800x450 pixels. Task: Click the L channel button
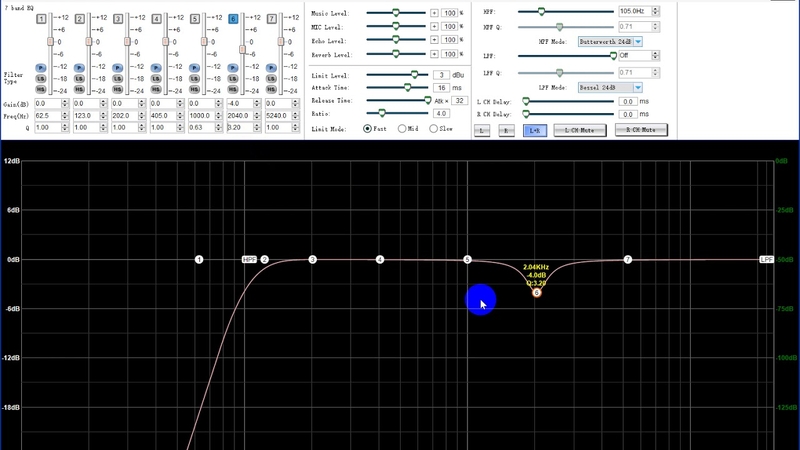pyautogui.click(x=482, y=131)
